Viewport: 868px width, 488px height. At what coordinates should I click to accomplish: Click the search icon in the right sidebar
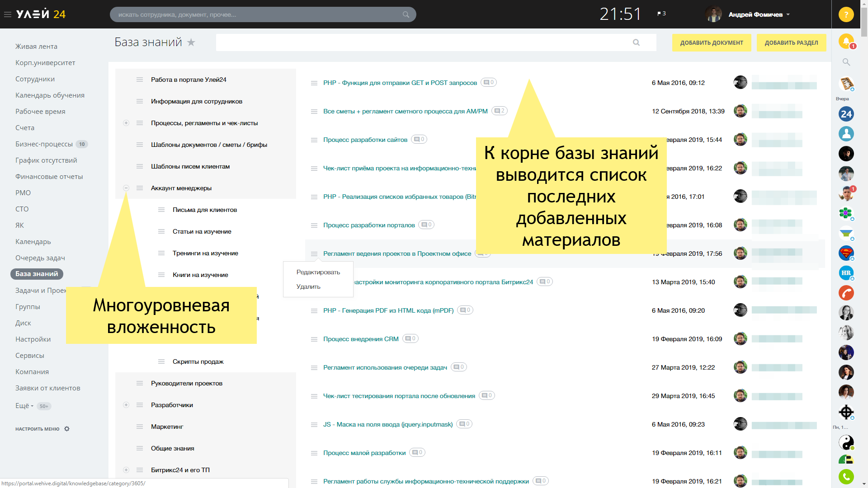pyautogui.click(x=847, y=62)
